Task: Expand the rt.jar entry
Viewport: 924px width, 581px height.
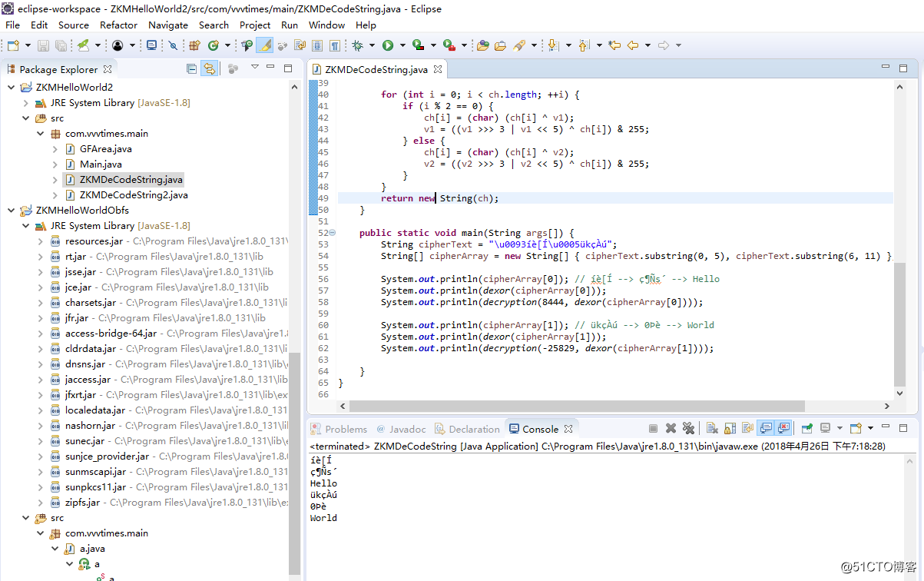Action: coord(40,257)
